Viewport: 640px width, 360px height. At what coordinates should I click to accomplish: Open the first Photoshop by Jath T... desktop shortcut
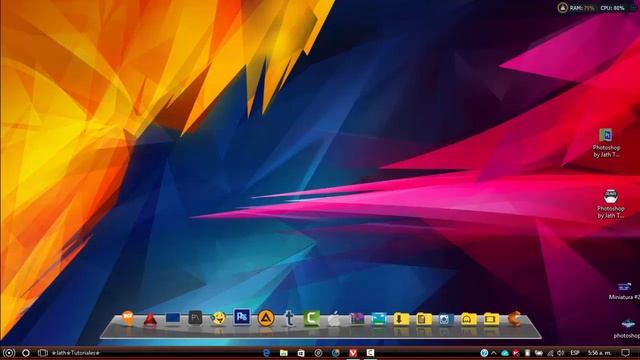pyautogui.click(x=606, y=143)
